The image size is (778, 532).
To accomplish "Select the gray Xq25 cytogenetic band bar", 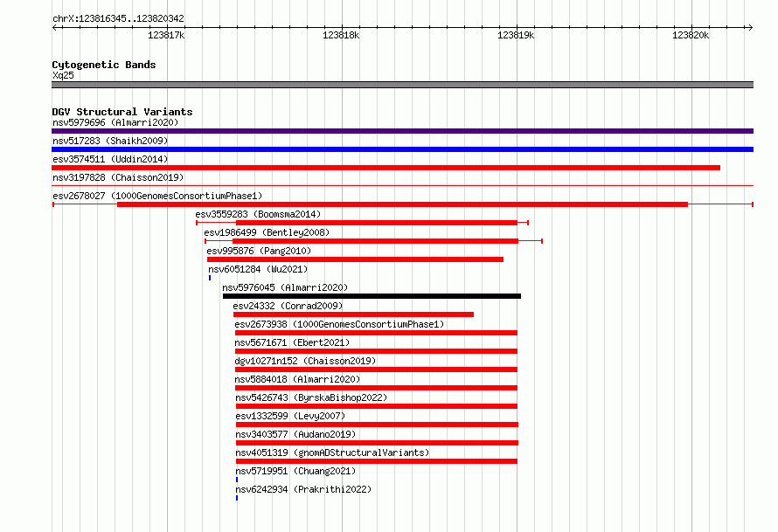I will click(402, 85).
